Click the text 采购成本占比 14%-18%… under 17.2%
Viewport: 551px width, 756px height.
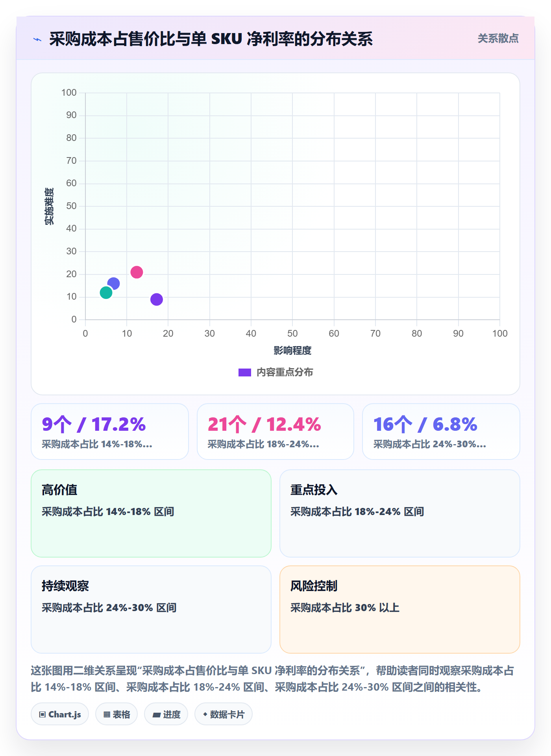97,444
